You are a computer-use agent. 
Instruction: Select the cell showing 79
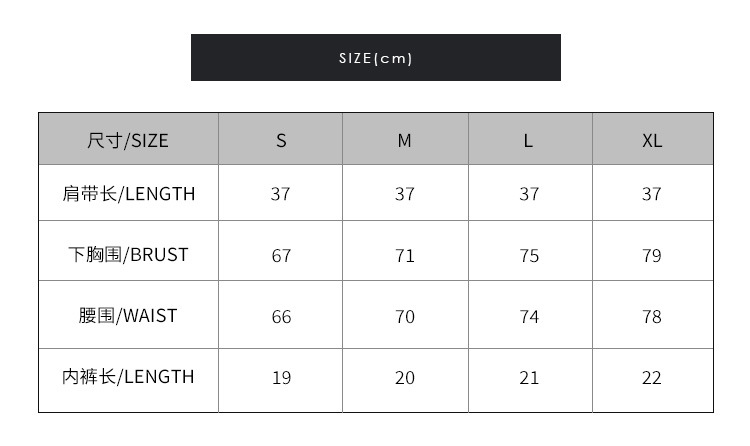point(652,256)
